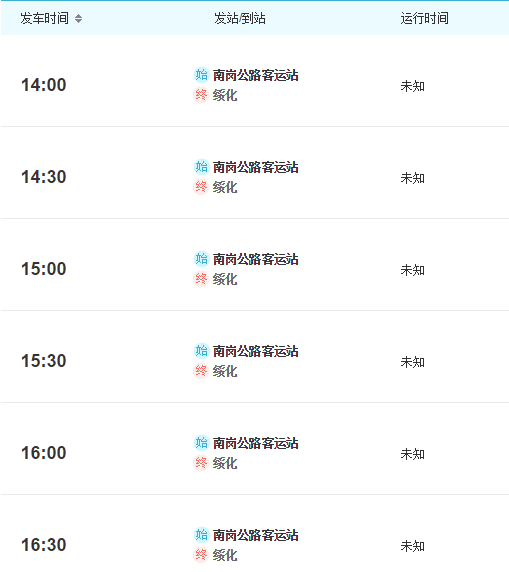Pick the 15:30 departure time
This screenshot has width=509, height=572.
(44, 360)
